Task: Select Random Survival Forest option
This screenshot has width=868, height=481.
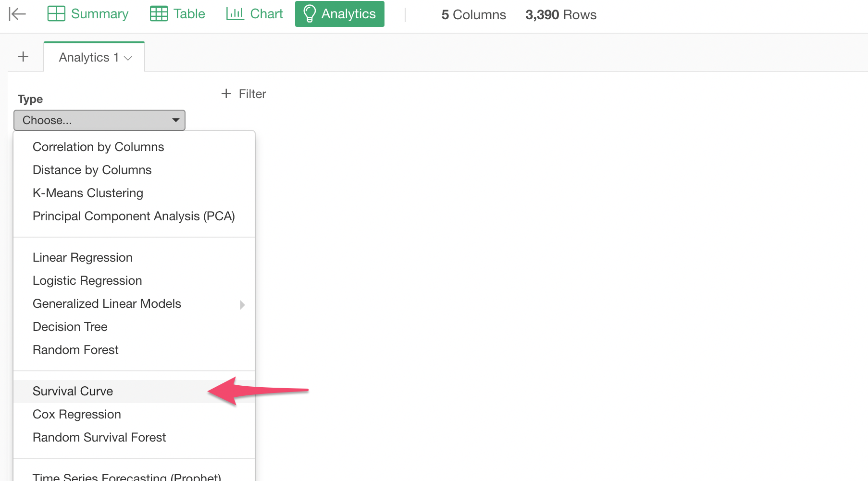Action: [x=99, y=437]
